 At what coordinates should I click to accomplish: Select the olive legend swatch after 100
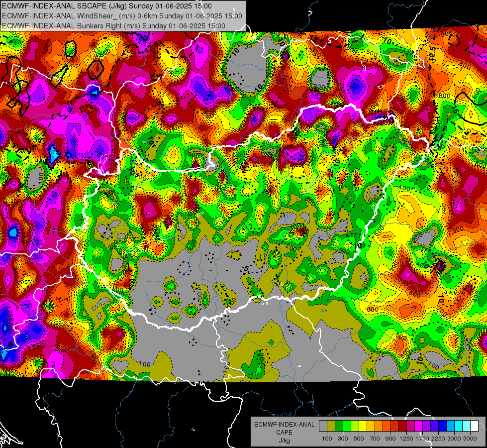(331, 426)
